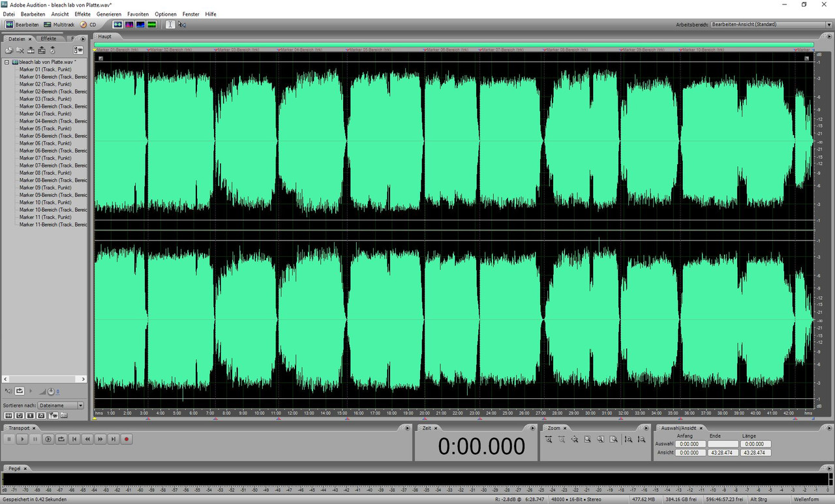Image resolution: width=835 pixels, height=504 pixels.
Task: Click zoom in vertically icon
Action: 628,439
